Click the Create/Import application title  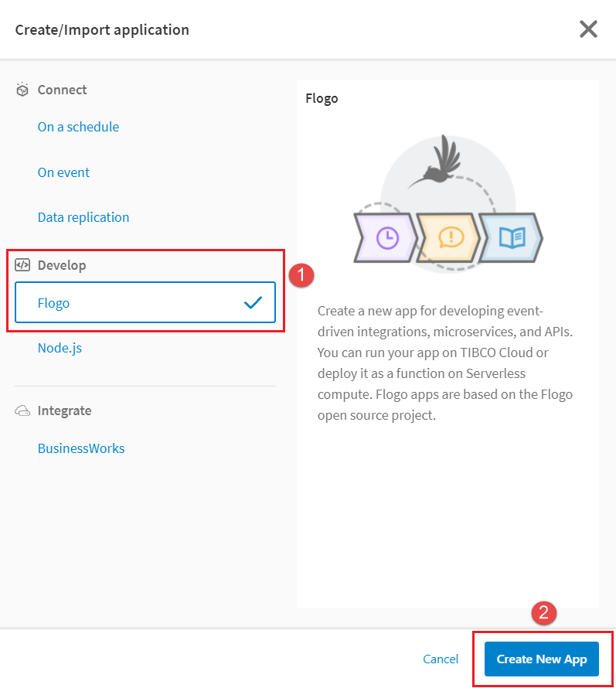point(102,30)
